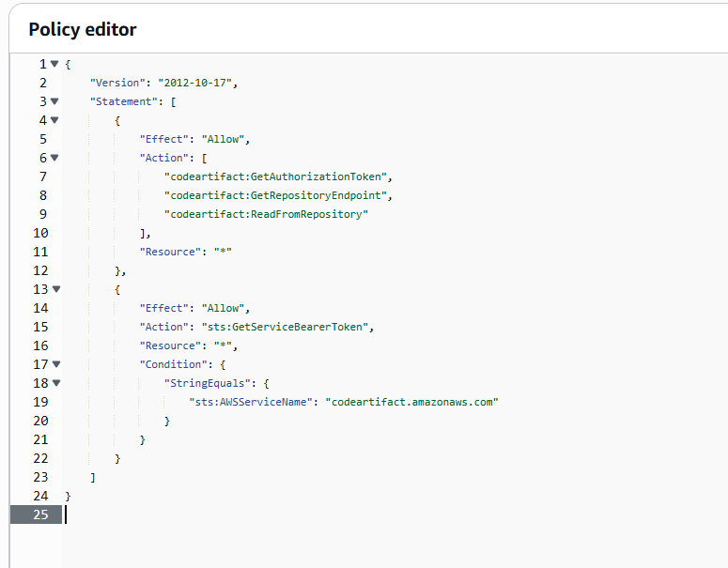Click "Resource" key on line 16
This screenshot has height=568, width=728.
tap(170, 345)
